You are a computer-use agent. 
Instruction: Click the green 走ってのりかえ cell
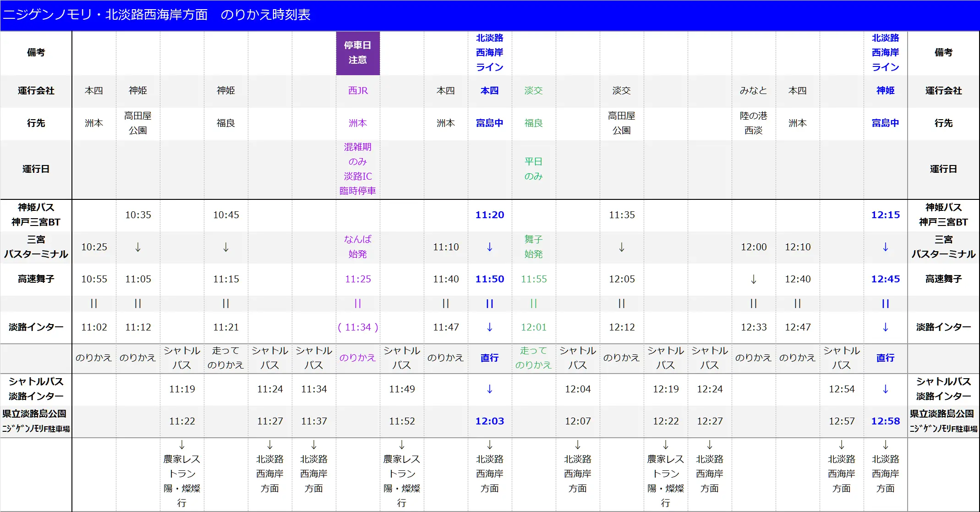click(x=533, y=358)
